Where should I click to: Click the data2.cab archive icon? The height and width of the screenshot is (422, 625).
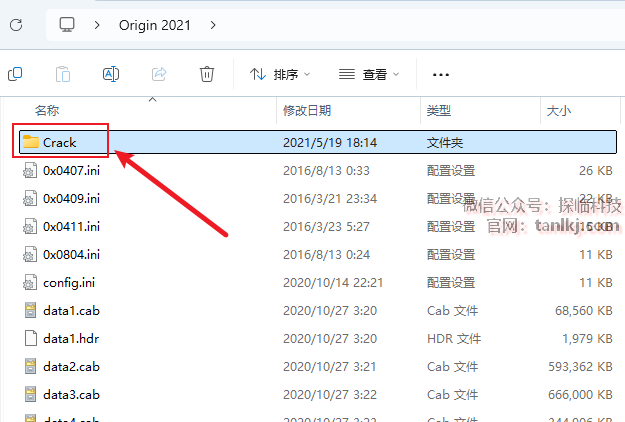(x=30, y=367)
